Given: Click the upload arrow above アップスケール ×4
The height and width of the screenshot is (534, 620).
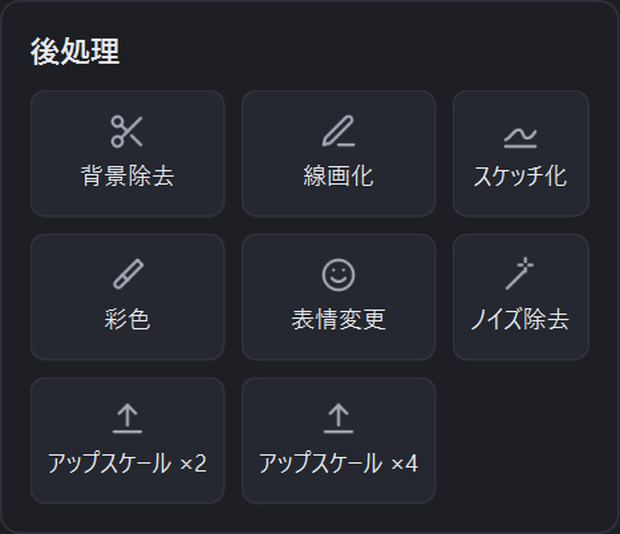Looking at the screenshot, I should pos(338,418).
